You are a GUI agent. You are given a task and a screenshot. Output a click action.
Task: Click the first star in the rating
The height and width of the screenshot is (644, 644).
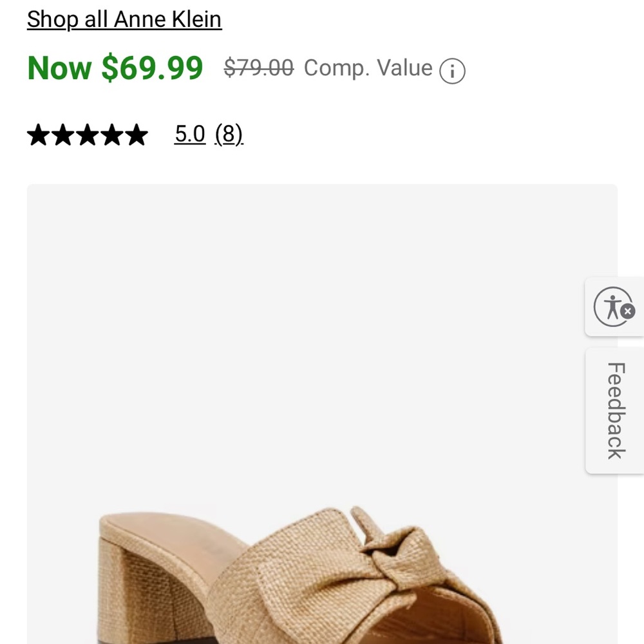coord(37,135)
